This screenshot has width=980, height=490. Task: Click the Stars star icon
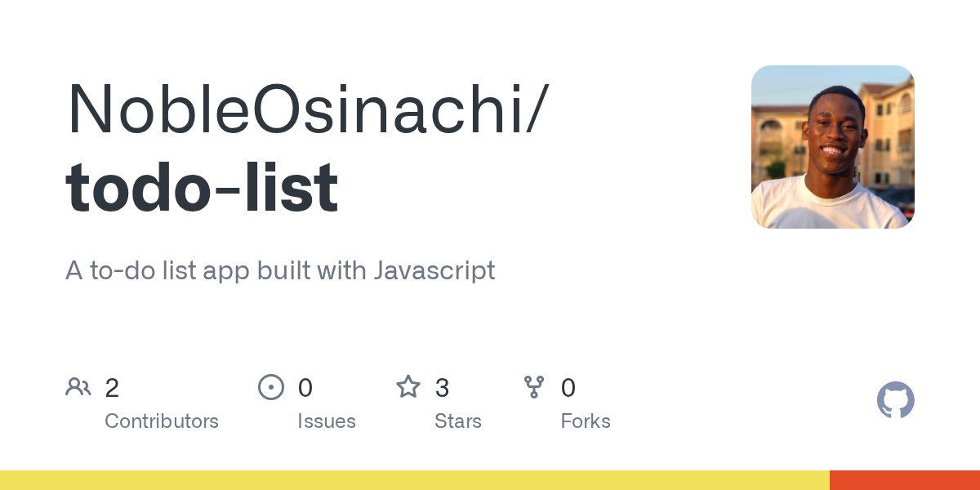point(408,386)
